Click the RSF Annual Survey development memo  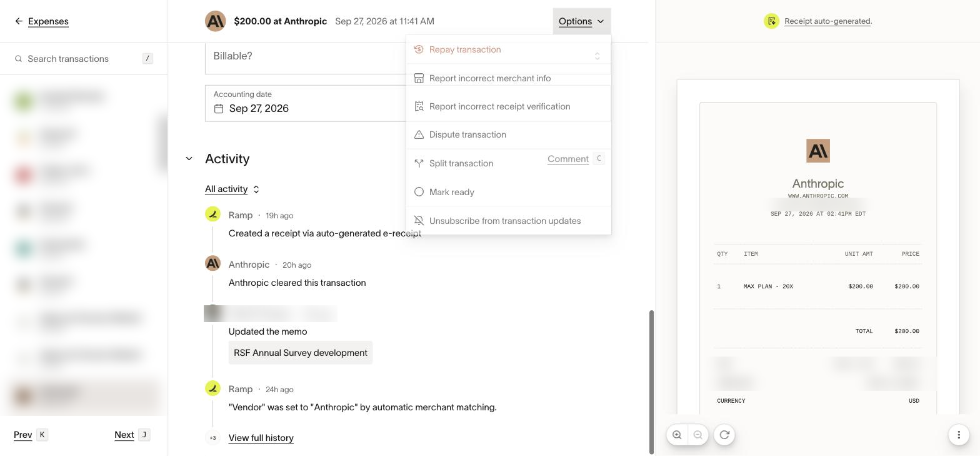click(301, 353)
